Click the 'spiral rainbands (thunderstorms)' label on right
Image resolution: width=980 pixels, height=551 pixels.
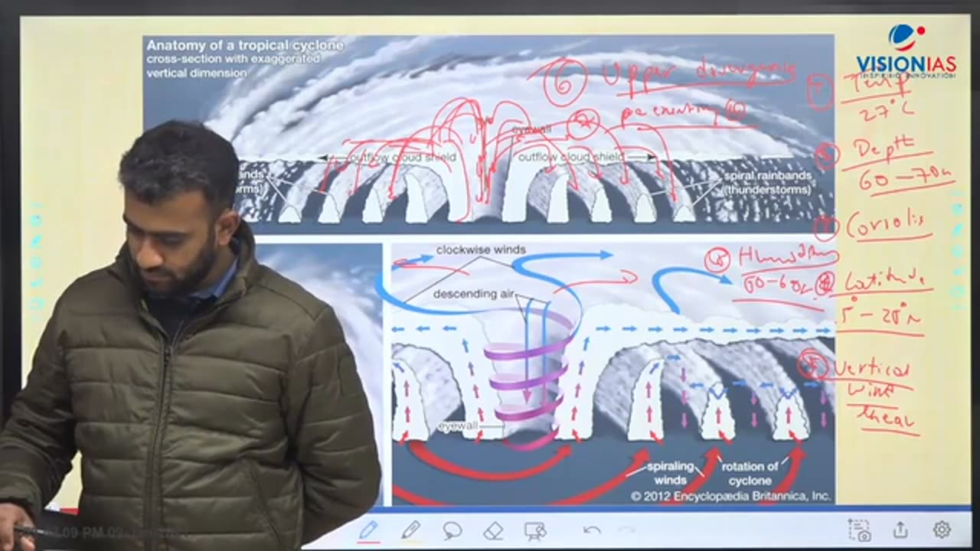click(x=768, y=182)
